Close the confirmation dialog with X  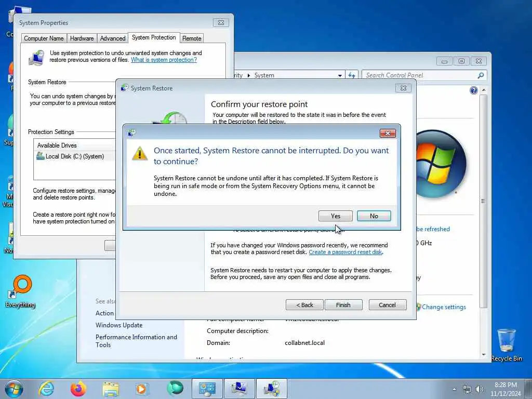coord(388,134)
